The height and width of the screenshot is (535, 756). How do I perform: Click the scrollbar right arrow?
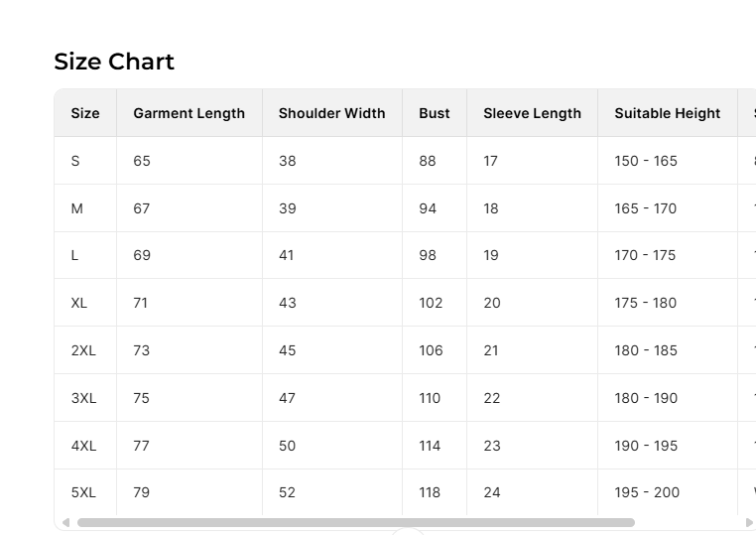click(748, 522)
